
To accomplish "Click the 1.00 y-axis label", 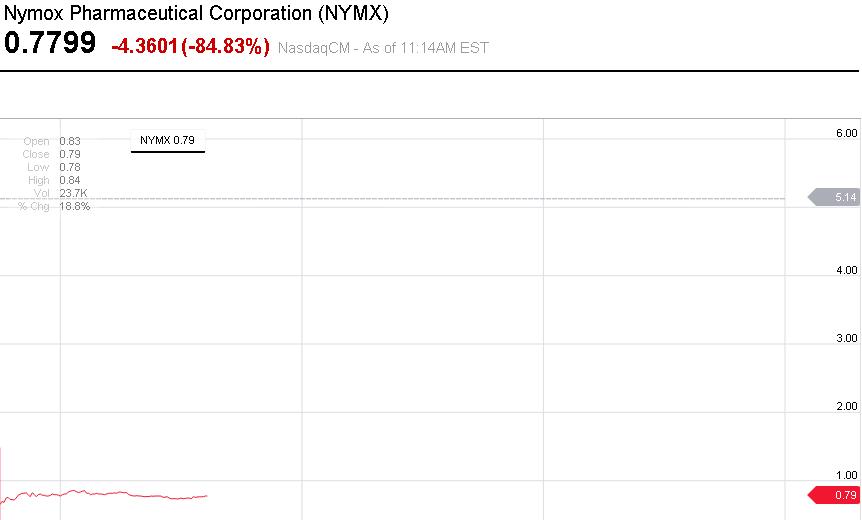I will 846,475.
